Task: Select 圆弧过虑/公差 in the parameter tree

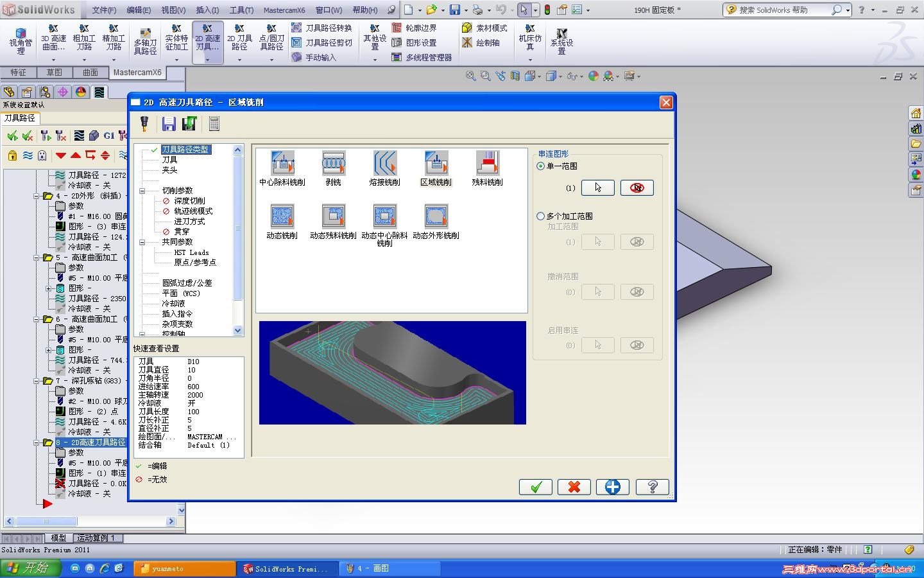Action: click(x=187, y=283)
